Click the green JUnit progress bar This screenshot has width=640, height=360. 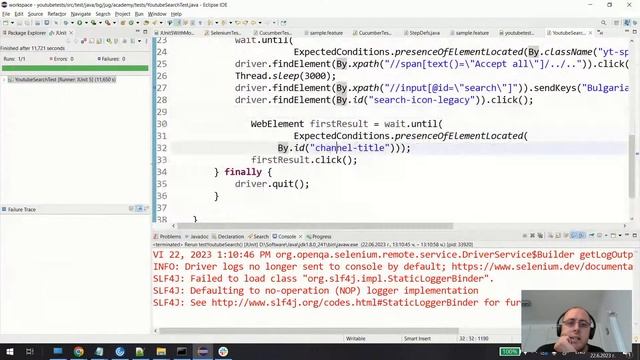75,68
